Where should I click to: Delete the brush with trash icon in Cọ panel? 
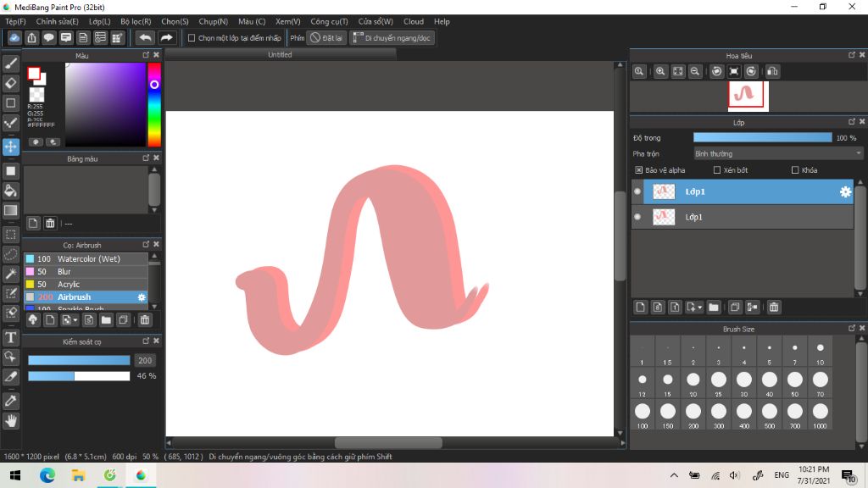click(144, 319)
